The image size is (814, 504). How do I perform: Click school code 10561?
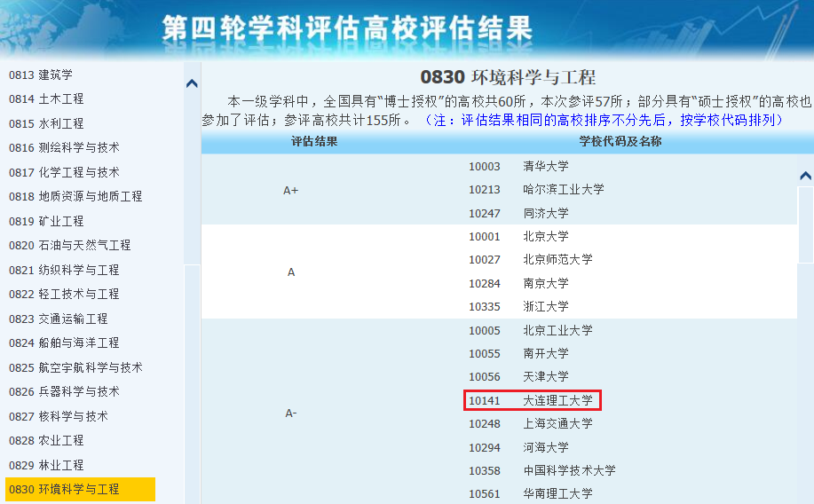[485, 494]
